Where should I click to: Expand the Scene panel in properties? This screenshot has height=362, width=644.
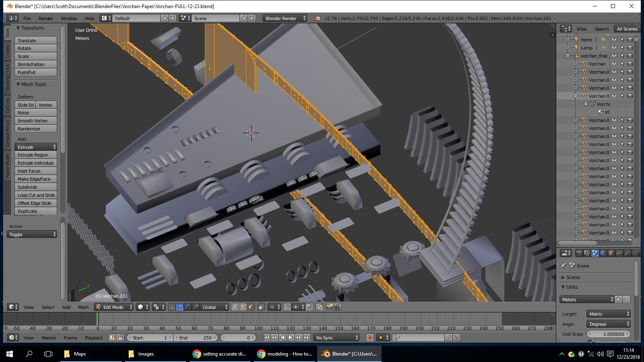point(563,277)
